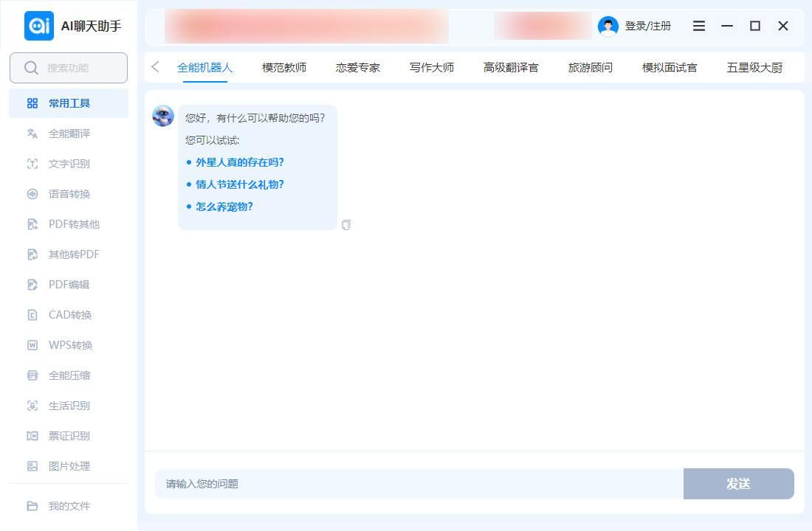The width and height of the screenshot is (812, 531).
Task: Click the copy icon beside the chat bubble
Action: click(x=346, y=225)
